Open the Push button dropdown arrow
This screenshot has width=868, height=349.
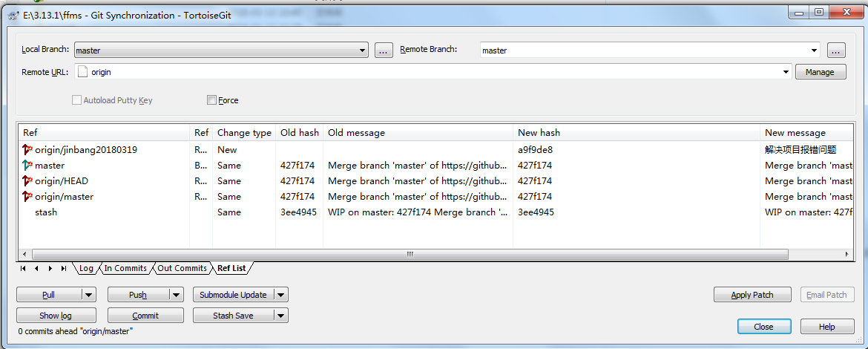pyautogui.click(x=176, y=296)
